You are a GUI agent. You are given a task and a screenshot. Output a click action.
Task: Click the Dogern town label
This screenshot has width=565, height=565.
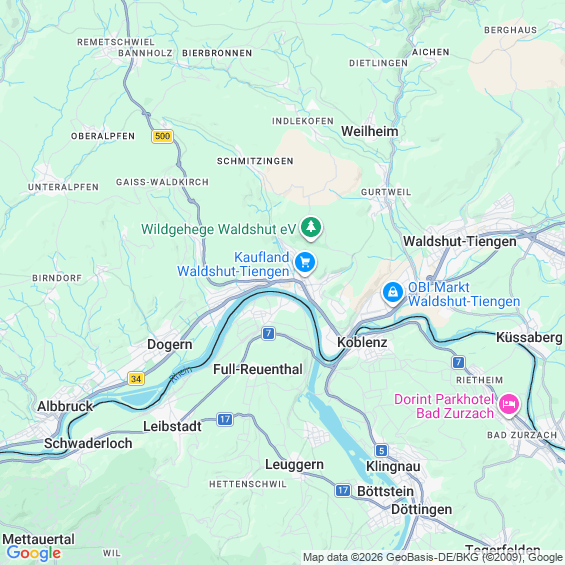click(170, 344)
